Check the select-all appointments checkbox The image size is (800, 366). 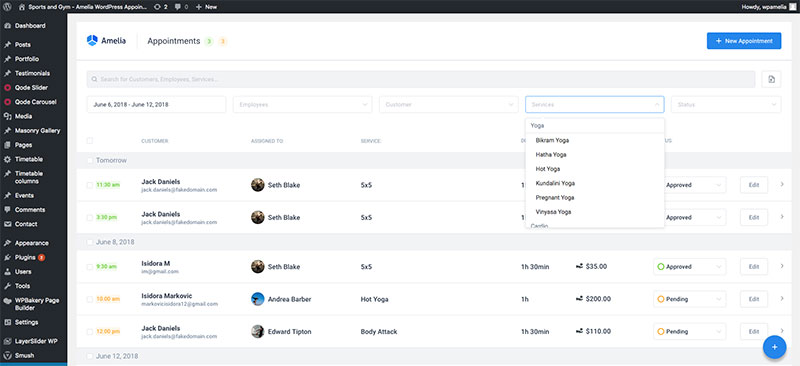point(90,141)
